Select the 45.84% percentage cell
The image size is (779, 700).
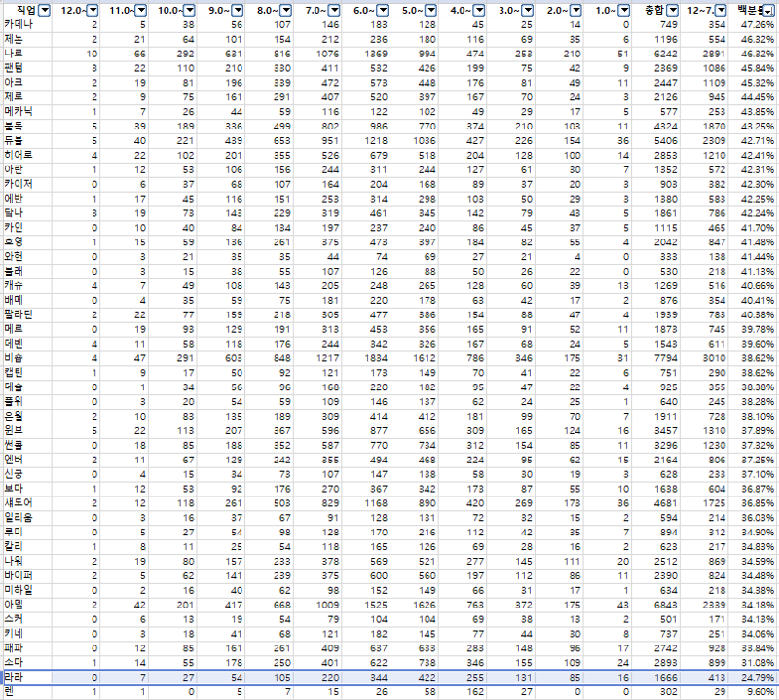tap(753, 68)
